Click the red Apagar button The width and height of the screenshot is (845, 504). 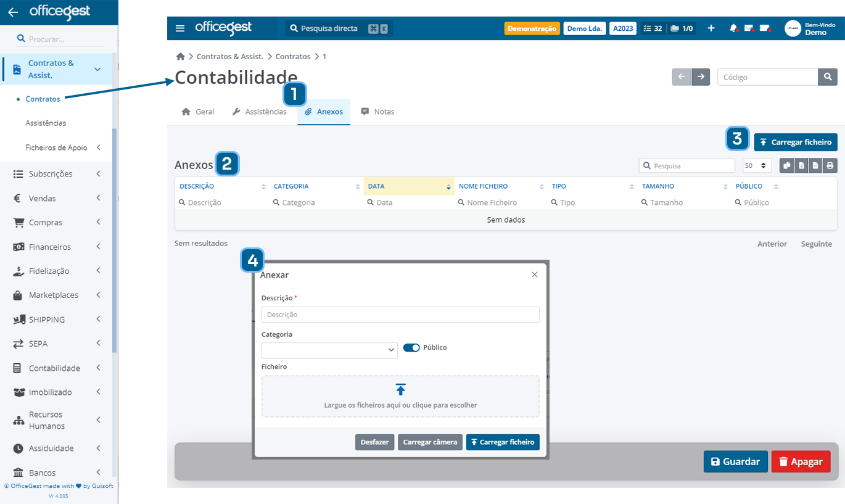point(801,461)
